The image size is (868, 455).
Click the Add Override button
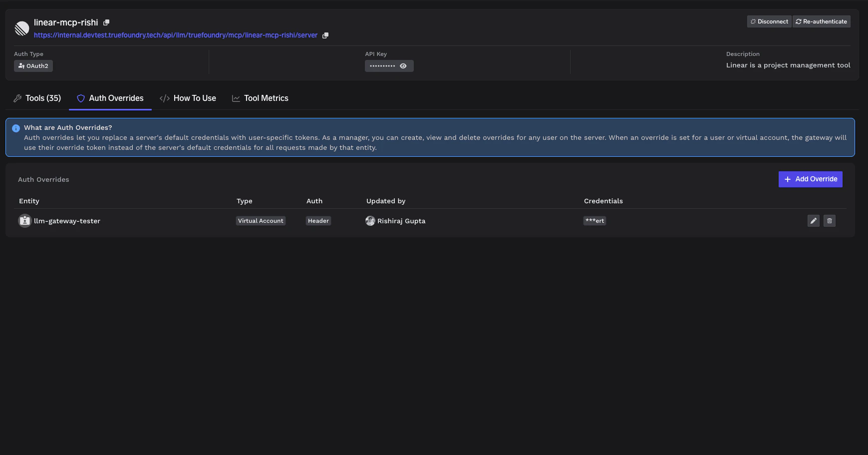[810, 179]
